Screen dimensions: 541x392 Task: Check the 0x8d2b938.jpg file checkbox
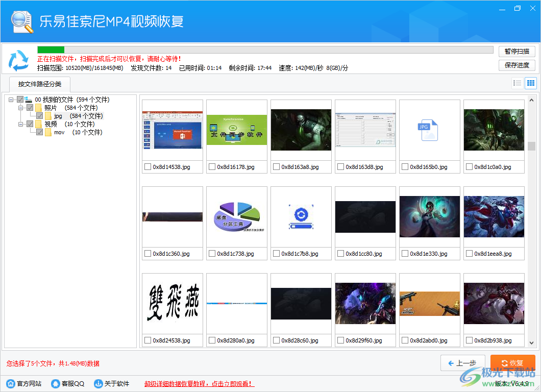pos(469,340)
